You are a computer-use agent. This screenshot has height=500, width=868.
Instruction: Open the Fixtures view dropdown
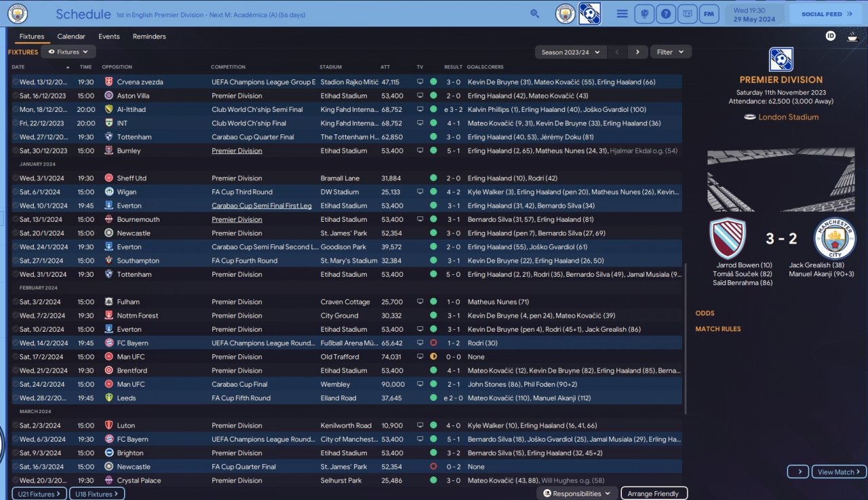[x=68, y=52]
